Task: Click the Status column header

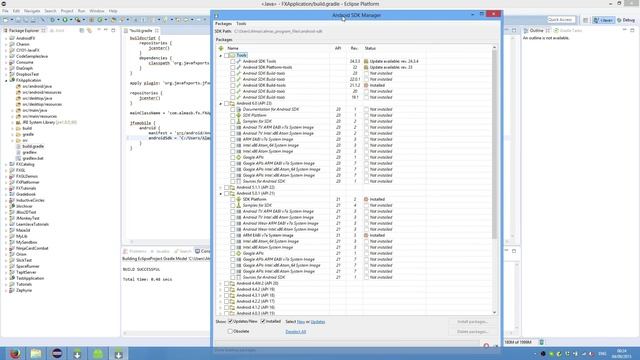Action: point(370,48)
